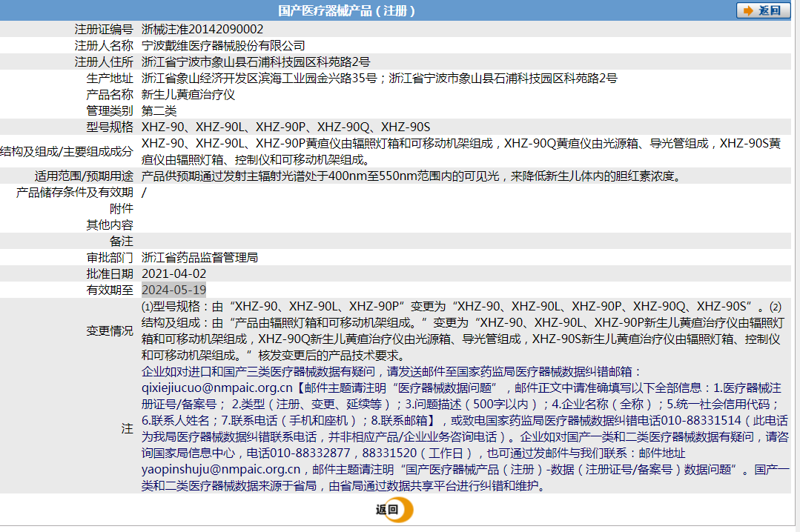
Task: Click the email address qixiejiucuo@nmpaic.org.cn
Action: [217, 388]
